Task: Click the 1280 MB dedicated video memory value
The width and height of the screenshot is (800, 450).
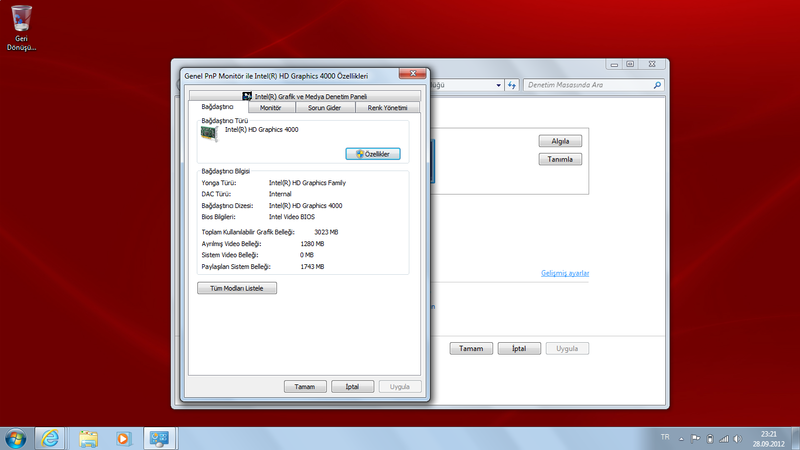Action: coord(312,244)
